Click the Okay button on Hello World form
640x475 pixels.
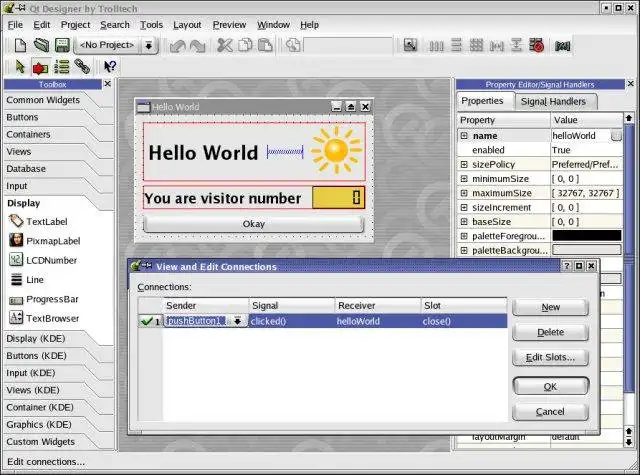[x=253, y=224]
